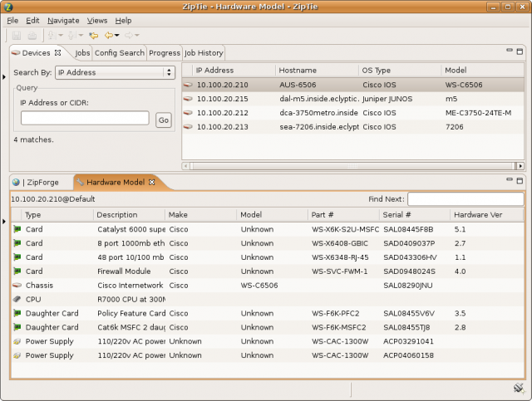Sort hardware by Part # column header
The width and height of the screenshot is (532, 401).
pos(343,215)
